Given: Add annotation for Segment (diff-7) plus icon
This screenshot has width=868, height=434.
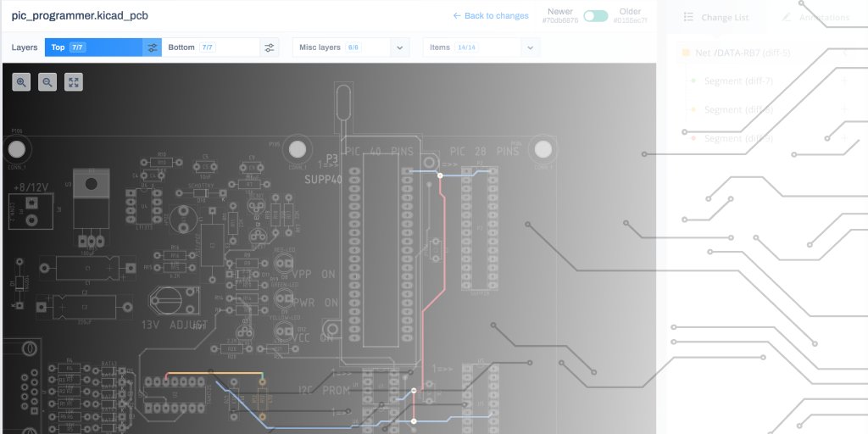Looking at the screenshot, I should pos(845,81).
